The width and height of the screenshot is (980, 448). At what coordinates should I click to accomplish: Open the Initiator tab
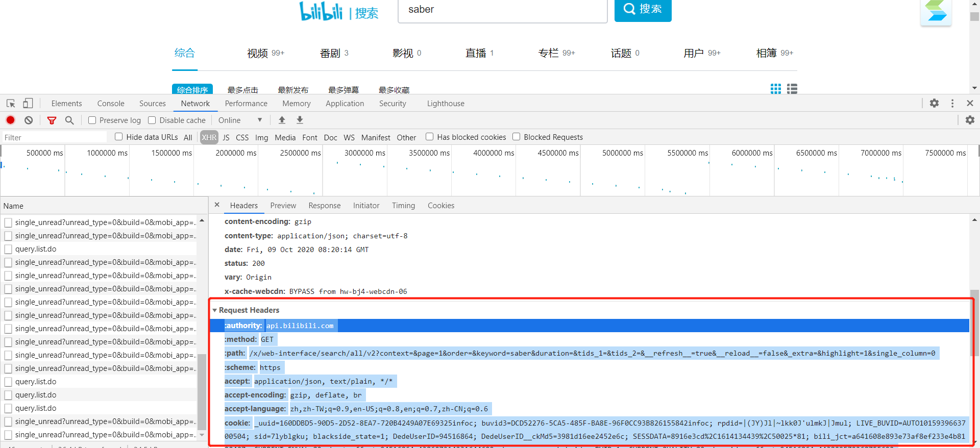[x=366, y=206]
